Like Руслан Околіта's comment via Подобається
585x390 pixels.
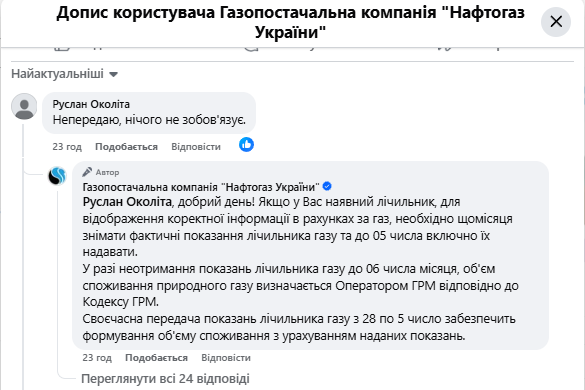[x=126, y=147]
